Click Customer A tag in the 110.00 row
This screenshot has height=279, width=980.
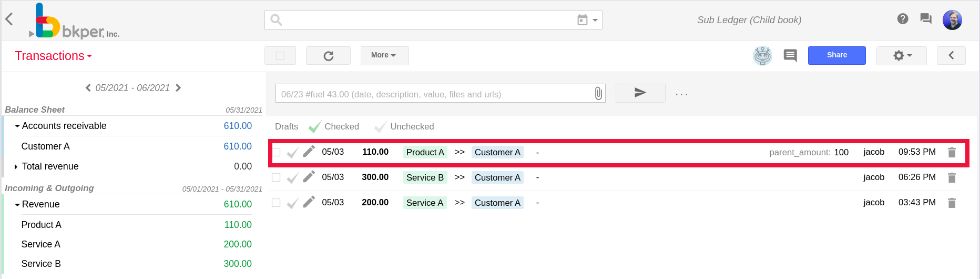pos(497,152)
